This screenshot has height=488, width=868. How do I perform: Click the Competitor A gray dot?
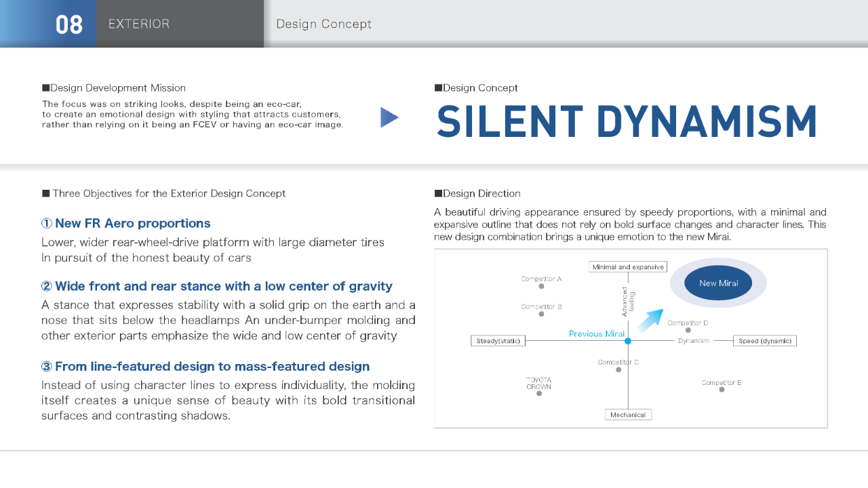[x=541, y=286]
